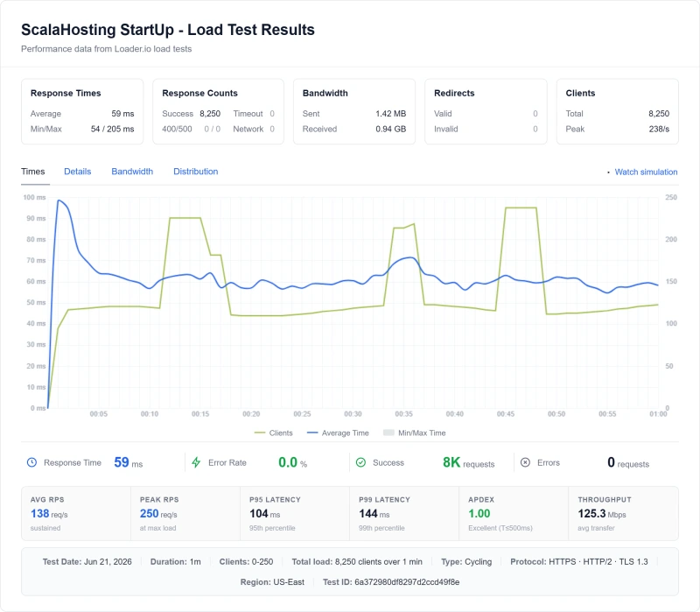Click the grey Min/Max Time legend swatch
Screen dimensions: 700x612
[x=388, y=433]
